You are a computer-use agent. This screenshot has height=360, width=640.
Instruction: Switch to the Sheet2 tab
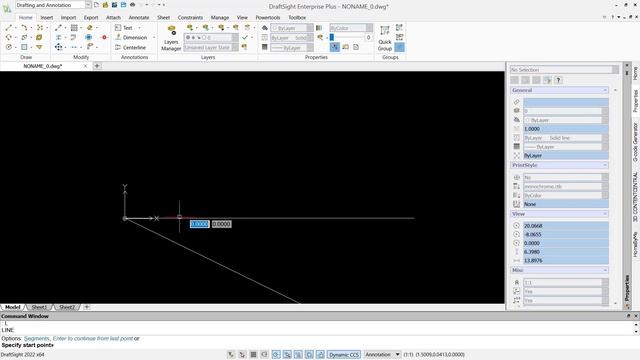(67, 307)
